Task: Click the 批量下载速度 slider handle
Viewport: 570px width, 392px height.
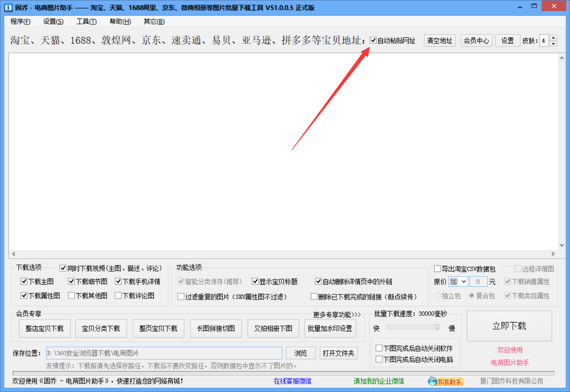Action: click(437, 327)
